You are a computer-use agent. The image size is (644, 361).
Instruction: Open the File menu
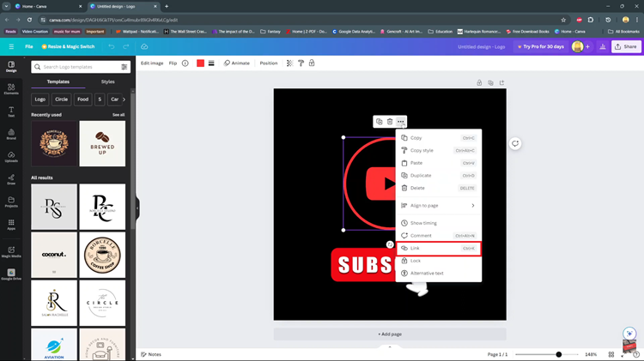(28, 46)
